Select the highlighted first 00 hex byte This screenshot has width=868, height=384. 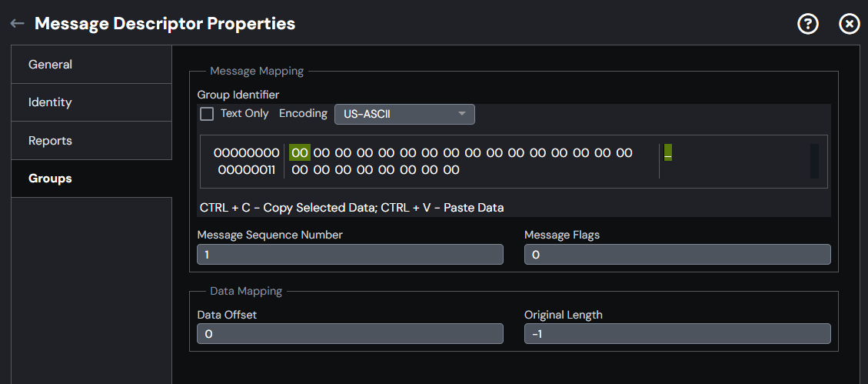[300, 153]
